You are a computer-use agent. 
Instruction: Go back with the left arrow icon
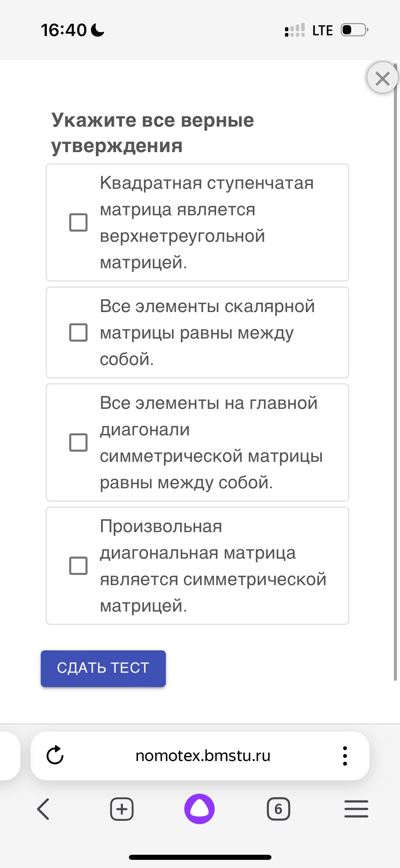tap(43, 809)
